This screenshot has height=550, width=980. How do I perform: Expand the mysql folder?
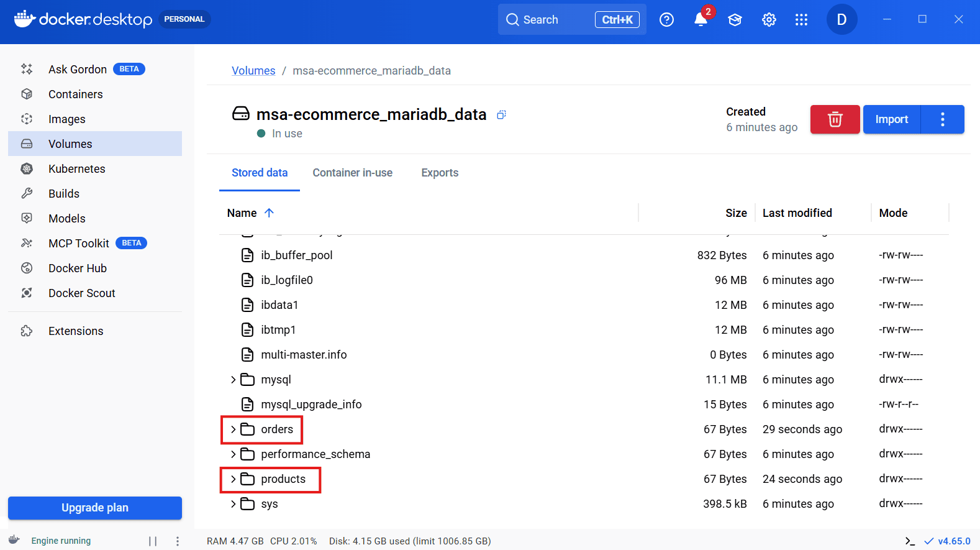[x=234, y=380]
